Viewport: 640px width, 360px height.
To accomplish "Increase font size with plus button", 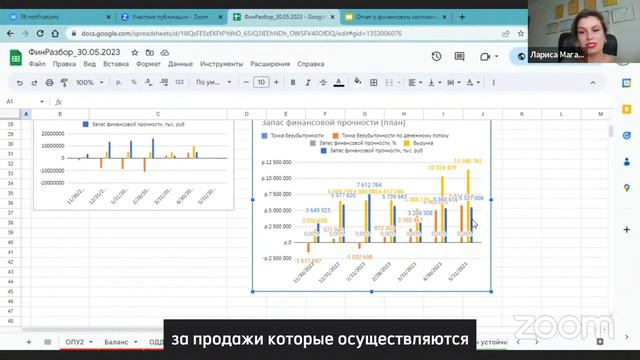I will [x=276, y=82].
